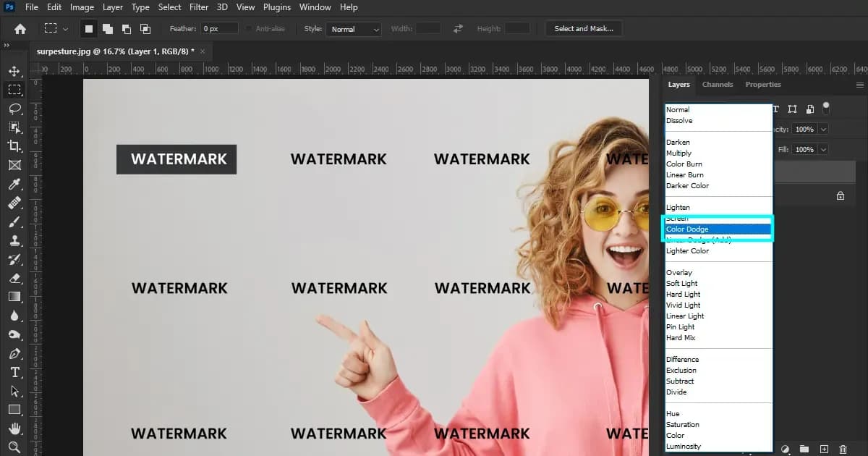Viewport: 868px width, 456px height.
Task: Select the Lasso tool
Action: point(16,109)
